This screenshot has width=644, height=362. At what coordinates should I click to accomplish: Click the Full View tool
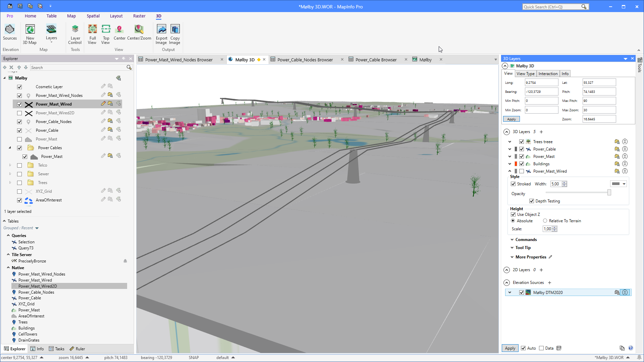tap(92, 34)
